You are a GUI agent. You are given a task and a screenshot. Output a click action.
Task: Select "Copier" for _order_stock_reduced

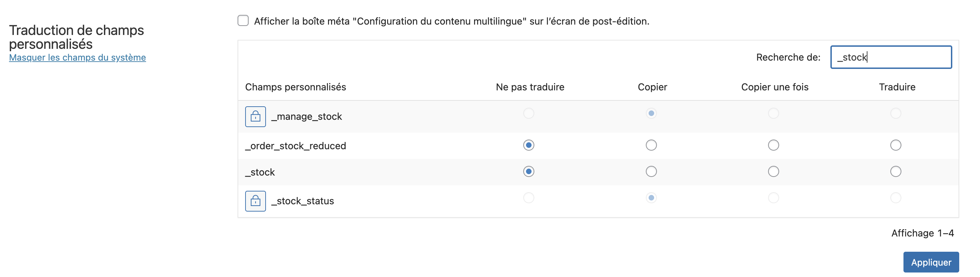tap(651, 145)
